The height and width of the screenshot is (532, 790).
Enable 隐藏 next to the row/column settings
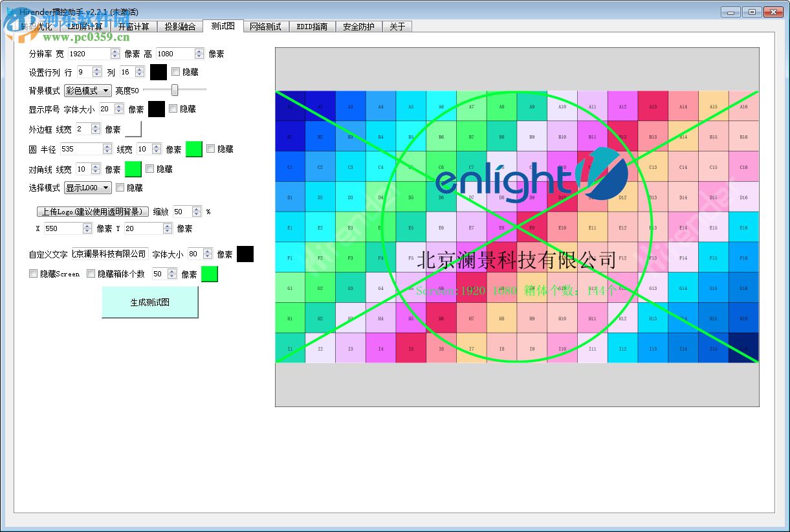tap(176, 71)
